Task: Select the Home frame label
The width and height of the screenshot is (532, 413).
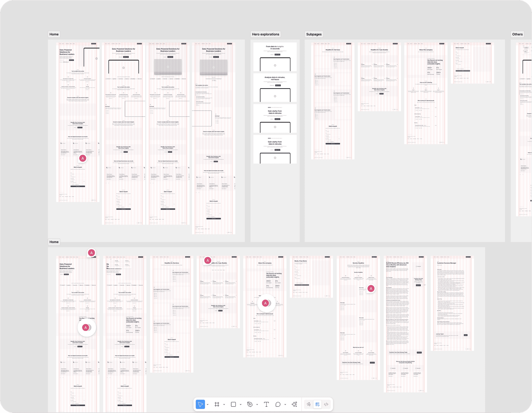Action: 54,34
